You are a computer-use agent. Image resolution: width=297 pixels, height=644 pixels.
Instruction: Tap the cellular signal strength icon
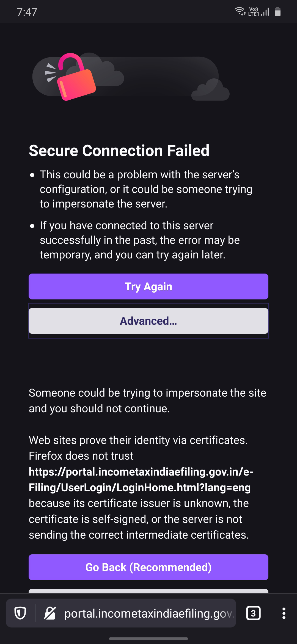(x=265, y=12)
